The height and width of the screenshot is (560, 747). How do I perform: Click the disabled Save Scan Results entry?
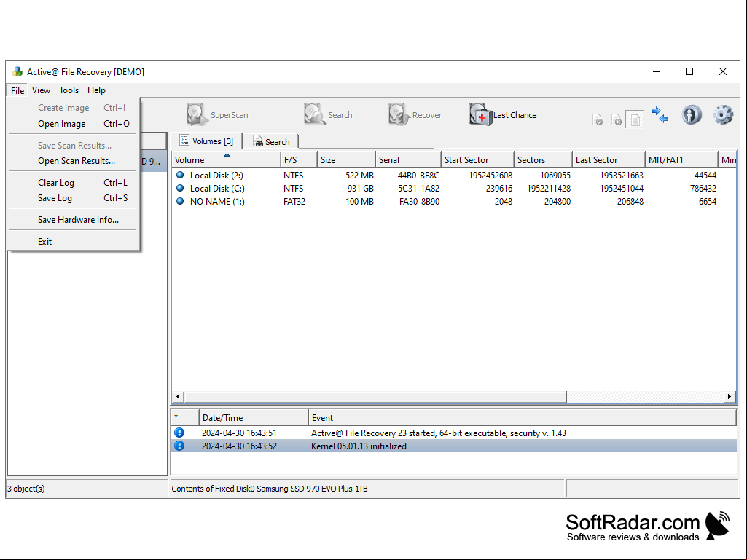(x=74, y=145)
